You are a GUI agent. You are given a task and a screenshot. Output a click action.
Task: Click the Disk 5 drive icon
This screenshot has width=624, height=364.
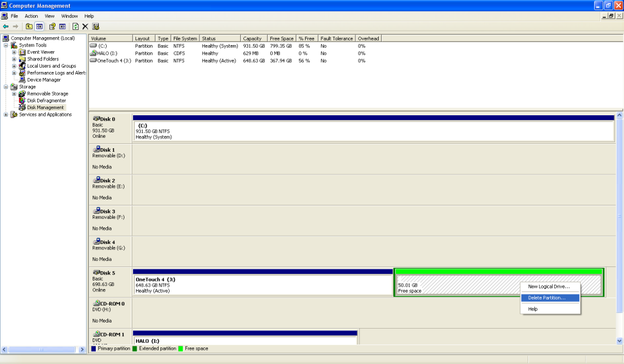pyautogui.click(x=96, y=273)
